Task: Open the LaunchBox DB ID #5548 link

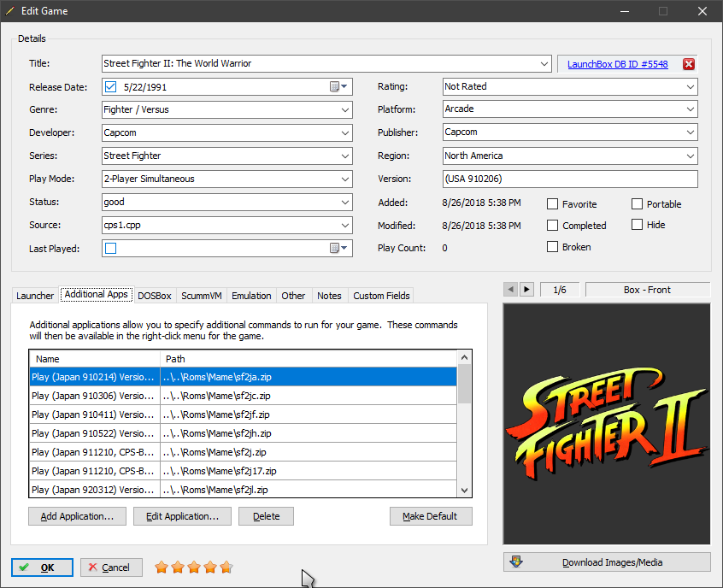Action: point(617,64)
